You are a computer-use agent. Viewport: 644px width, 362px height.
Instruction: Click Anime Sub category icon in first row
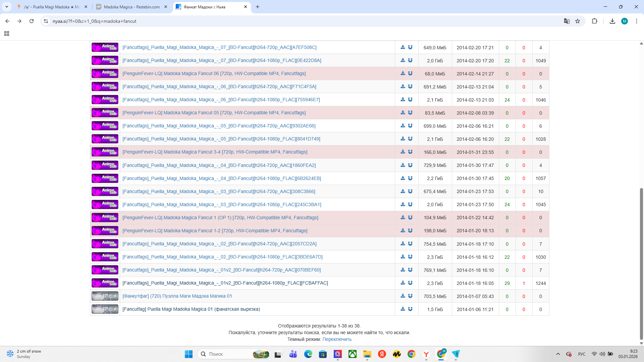coord(105,47)
